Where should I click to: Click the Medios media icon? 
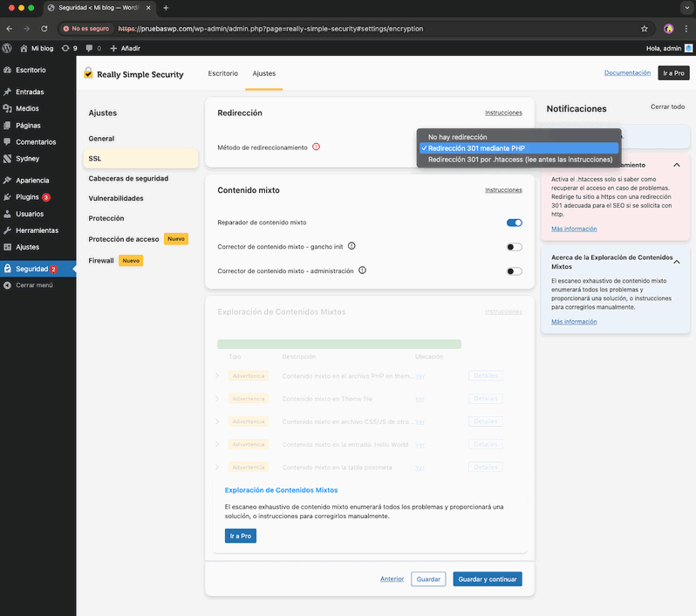point(7,108)
